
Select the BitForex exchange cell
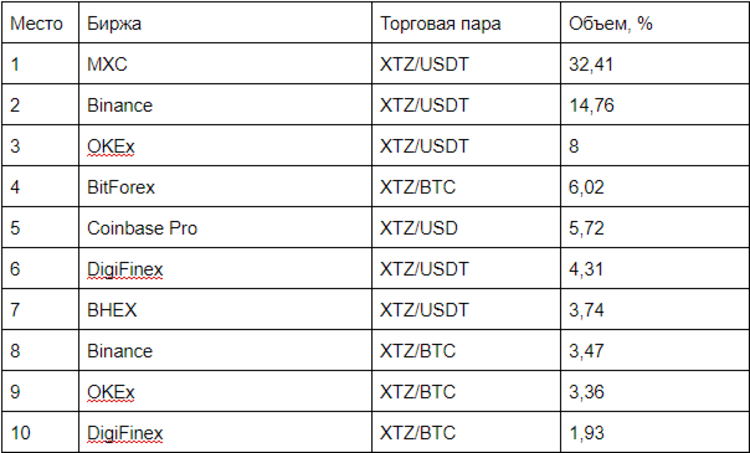click(121, 187)
